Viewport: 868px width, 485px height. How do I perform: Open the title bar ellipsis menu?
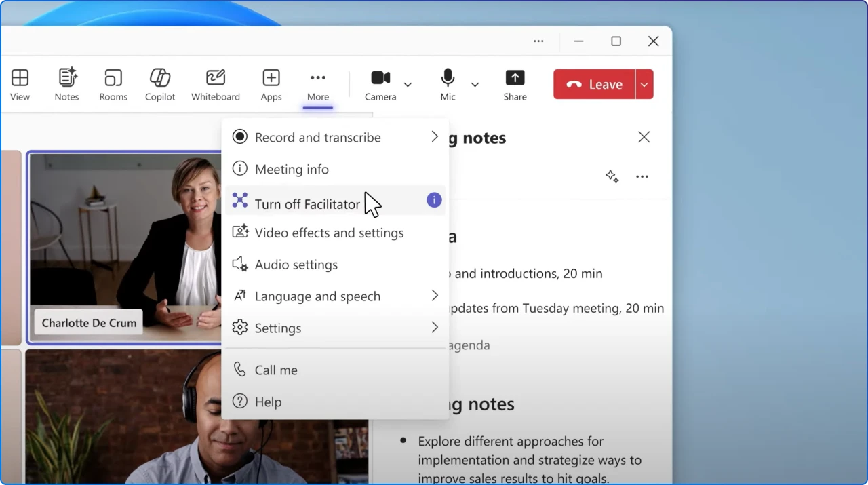tap(538, 41)
